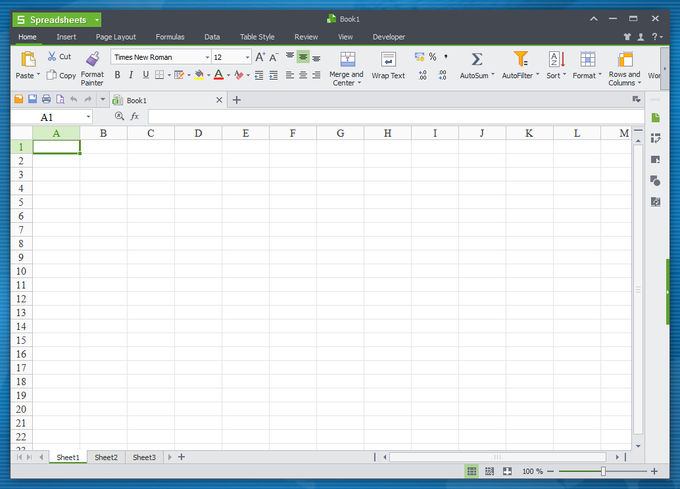Open the Review ribbon tab
The image size is (680, 489).
[x=306, y=37]
